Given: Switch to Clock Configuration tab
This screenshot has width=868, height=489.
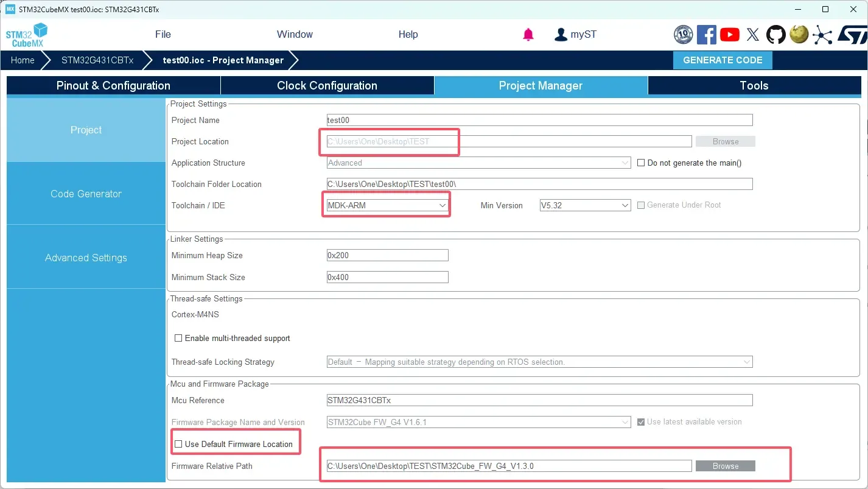Looking at the screenshot, I should 327,86.
